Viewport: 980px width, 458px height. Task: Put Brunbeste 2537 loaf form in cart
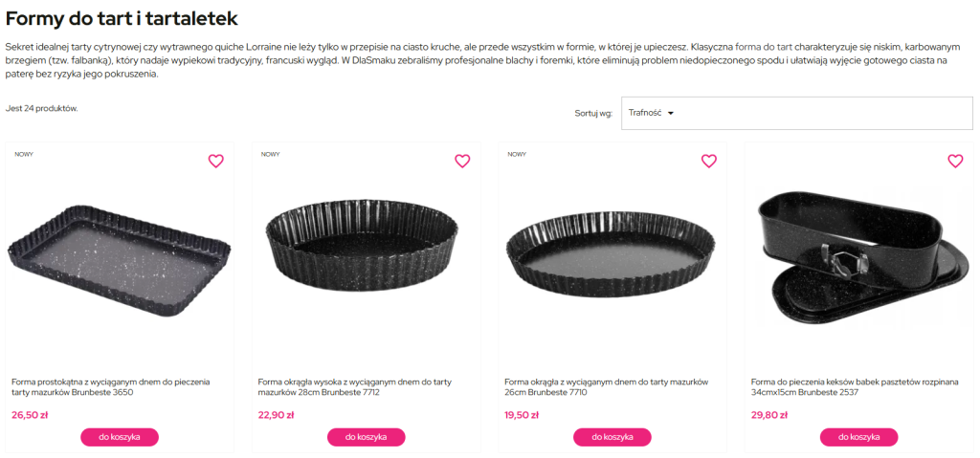[858, 437]
